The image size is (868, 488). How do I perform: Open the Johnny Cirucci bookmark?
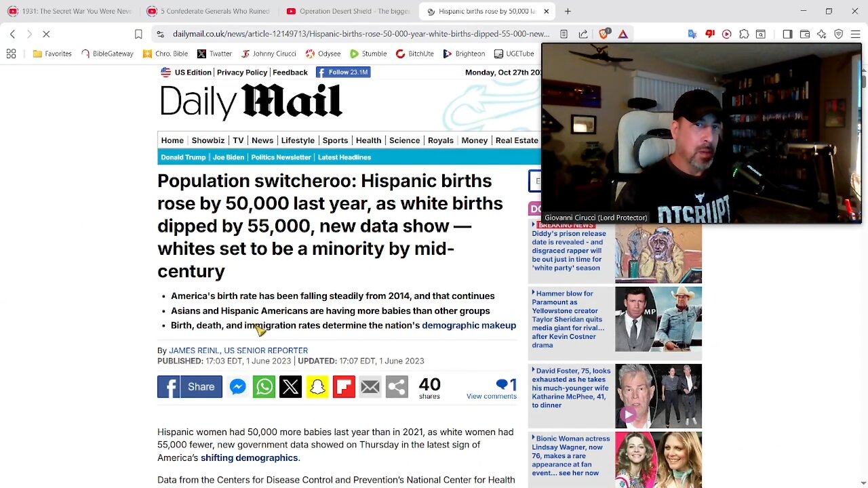(x=268, y=54)
